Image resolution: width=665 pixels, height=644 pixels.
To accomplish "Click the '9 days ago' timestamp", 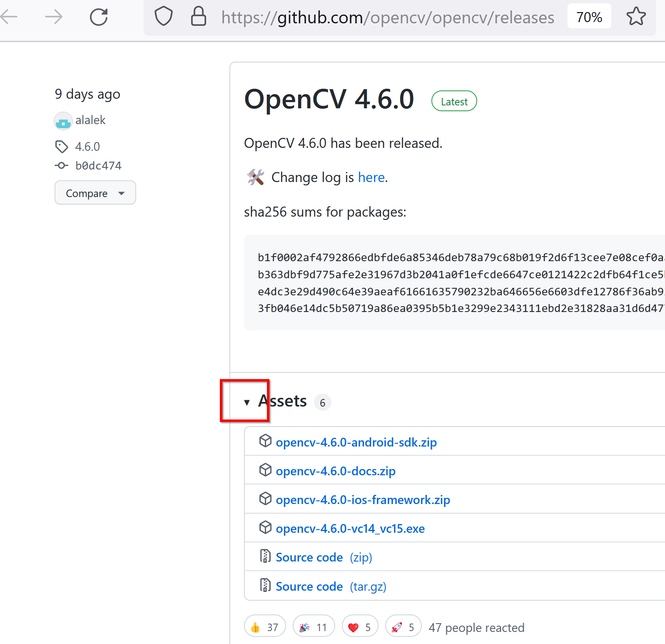I will click(87, 94).
